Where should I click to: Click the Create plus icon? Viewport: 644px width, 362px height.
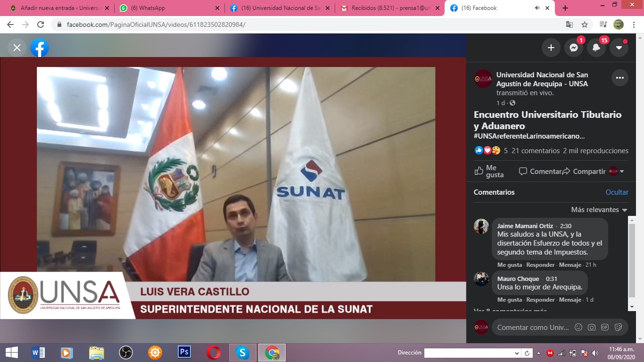(551, 48)
